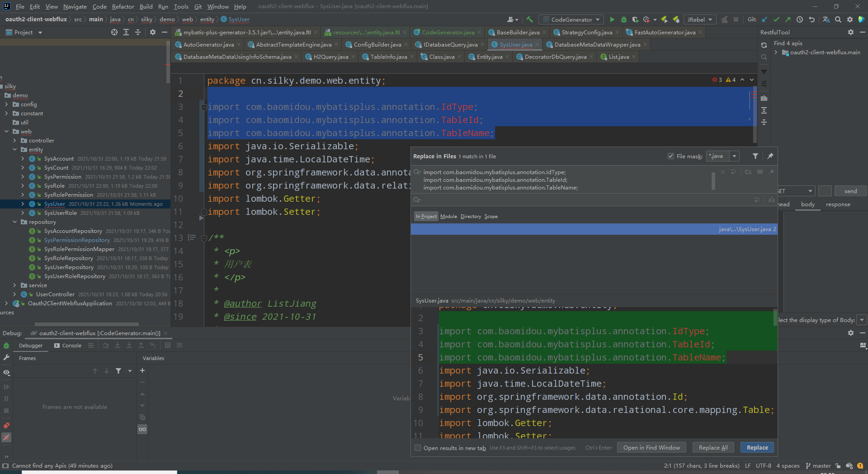Click filter funnel in Replace in Files
Image resolution: width=868 pixels, height=474 pixels.
pyautogui.click(x=755, y=156)
